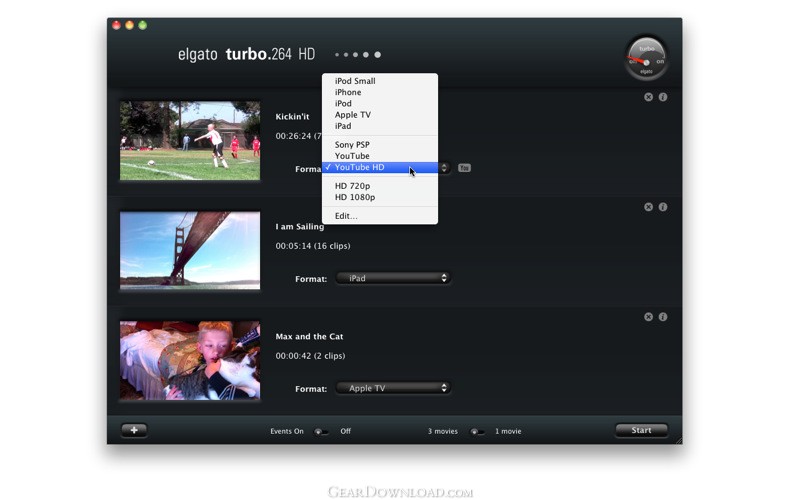Image resolution: width=800 pixels, height=500 pixels.
Task: Click the 1 movie label
Action: [508, 432]
